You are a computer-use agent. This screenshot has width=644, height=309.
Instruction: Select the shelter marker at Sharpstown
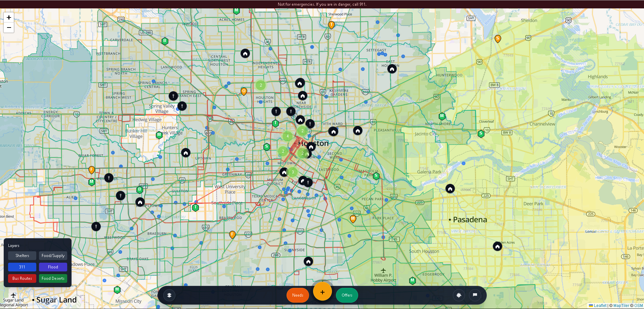[140, 202]
